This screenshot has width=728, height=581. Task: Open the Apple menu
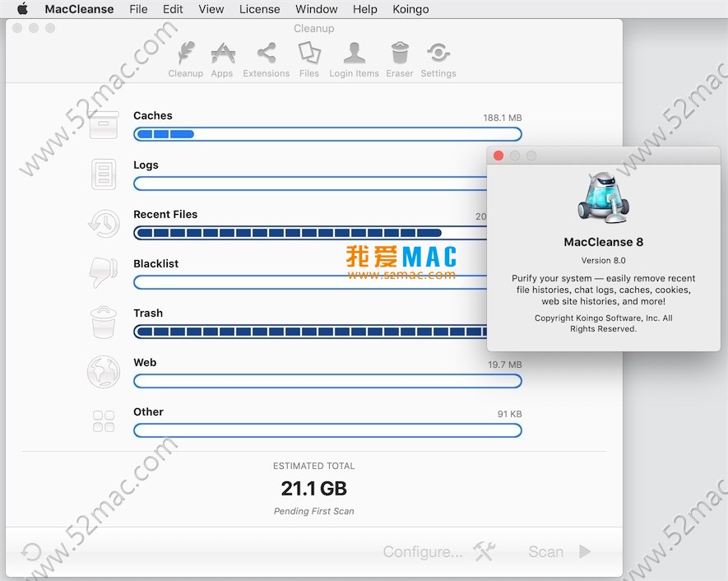tap(23, 9)
